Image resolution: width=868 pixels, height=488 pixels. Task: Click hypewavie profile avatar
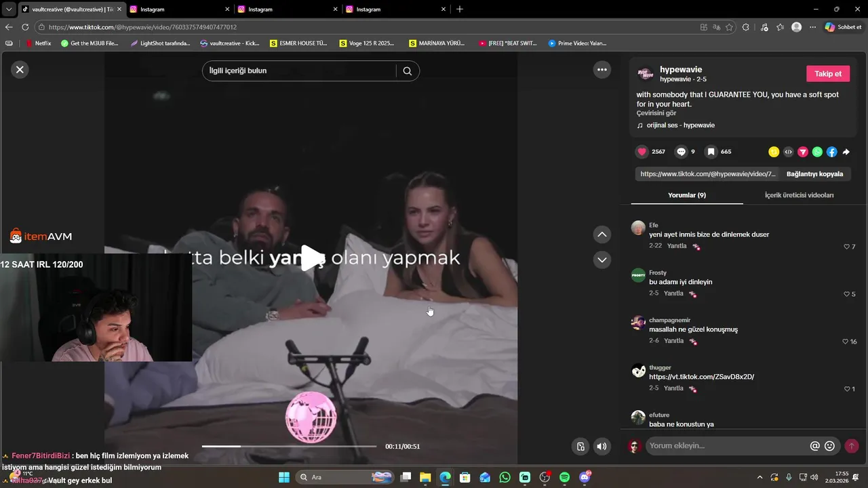click(x=646, y=73)
